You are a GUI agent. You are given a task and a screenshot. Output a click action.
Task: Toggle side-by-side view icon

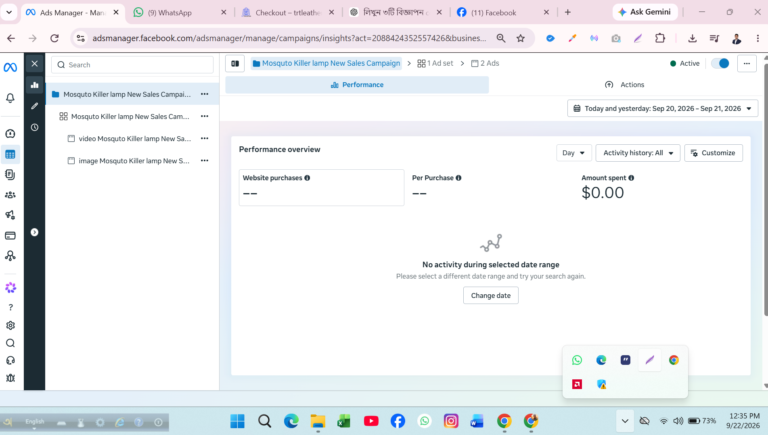click(235, 64)
